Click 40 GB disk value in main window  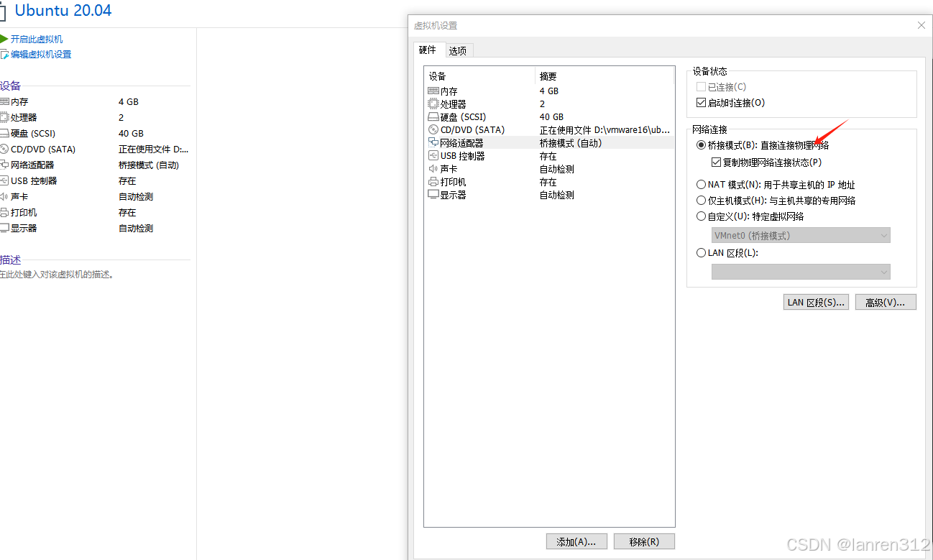coord(131,134)
